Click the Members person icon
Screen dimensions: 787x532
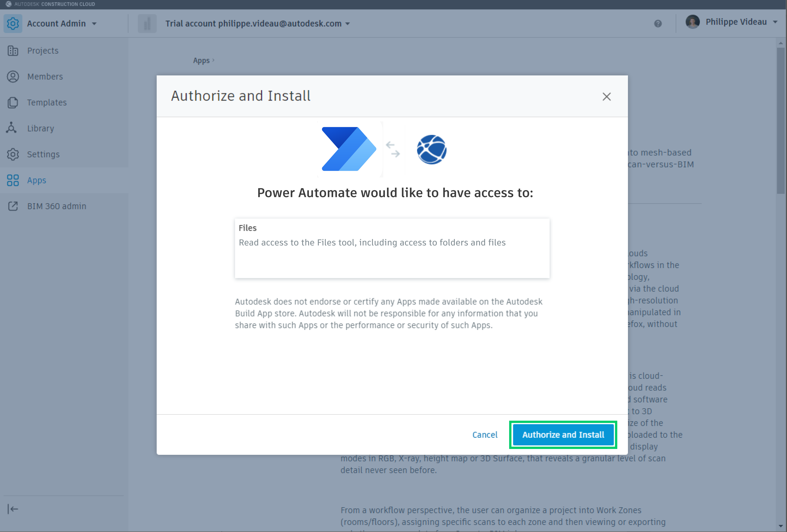pyautogui.click(x=13, y=77)
